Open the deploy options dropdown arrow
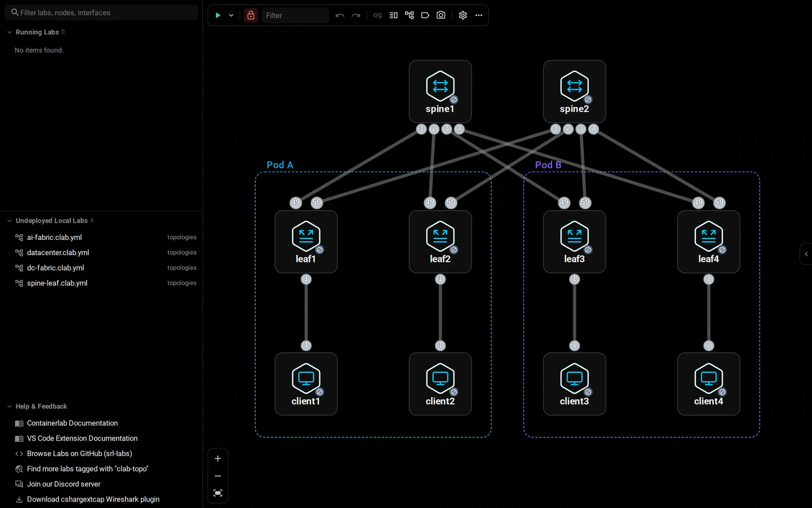812x508 pixels. (231, 15)
